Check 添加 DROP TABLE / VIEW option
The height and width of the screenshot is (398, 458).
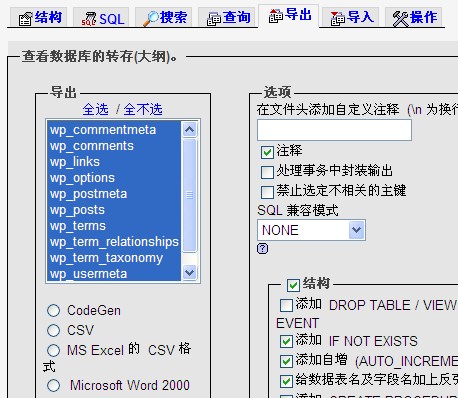pos(286,305)
